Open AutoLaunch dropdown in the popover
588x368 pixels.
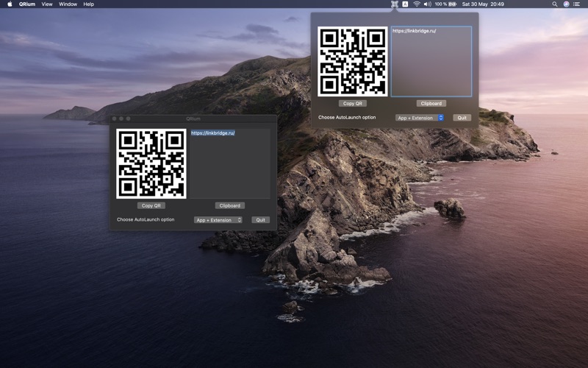point(420,118)
